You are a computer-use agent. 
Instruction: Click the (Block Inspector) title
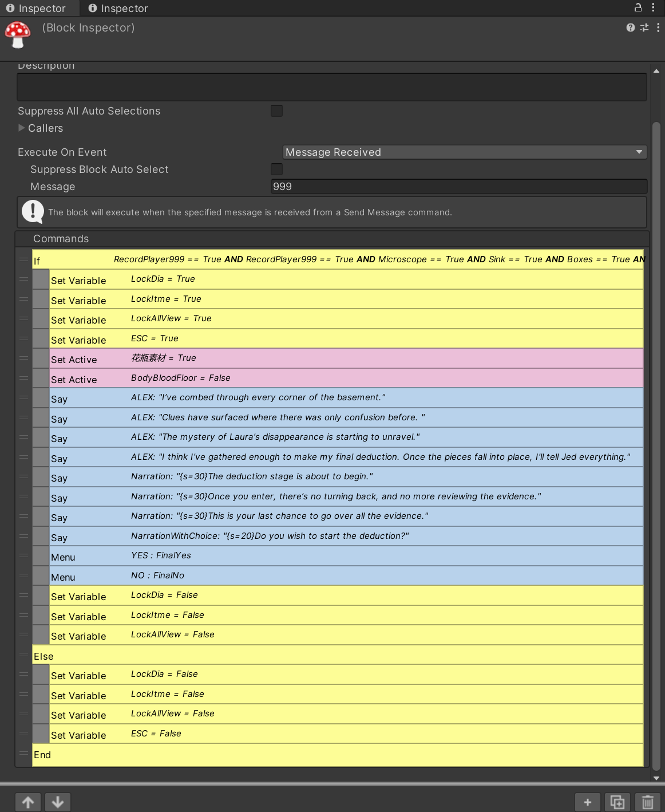coord(88,27)
